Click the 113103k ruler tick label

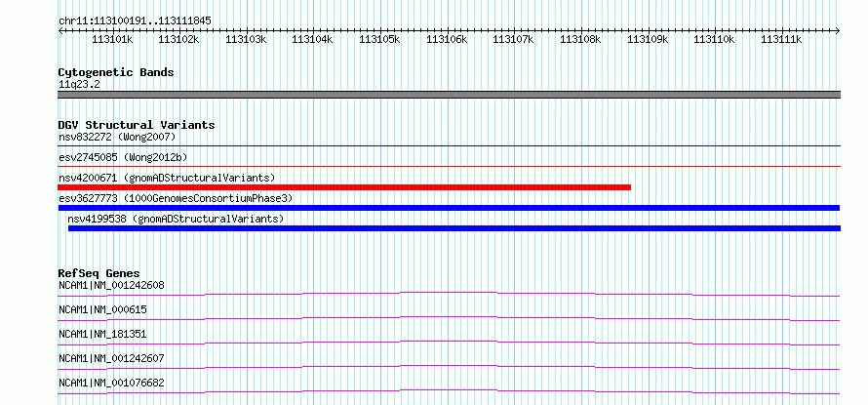(x=246, y=39)
